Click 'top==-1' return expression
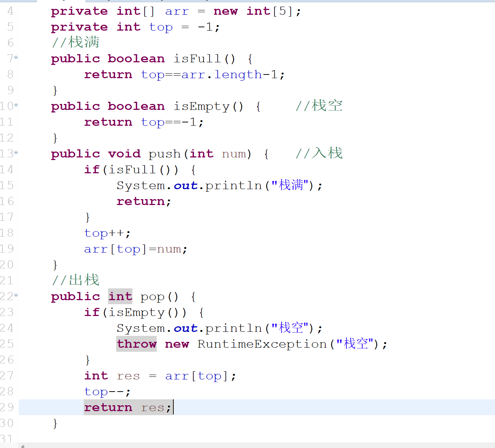This screenshot has width=495, height=448. click(169, 122)
